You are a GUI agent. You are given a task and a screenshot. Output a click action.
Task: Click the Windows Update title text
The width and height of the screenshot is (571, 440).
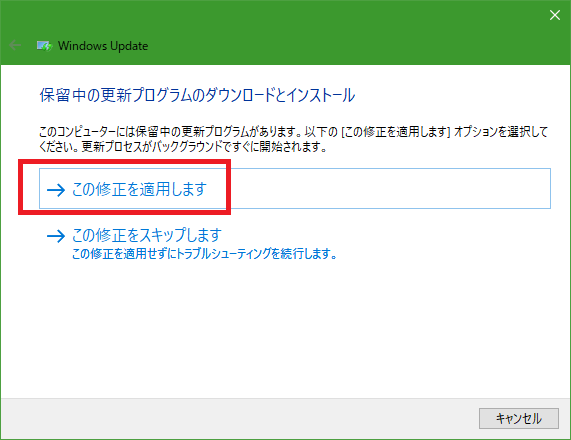click(x=103, y=46)
